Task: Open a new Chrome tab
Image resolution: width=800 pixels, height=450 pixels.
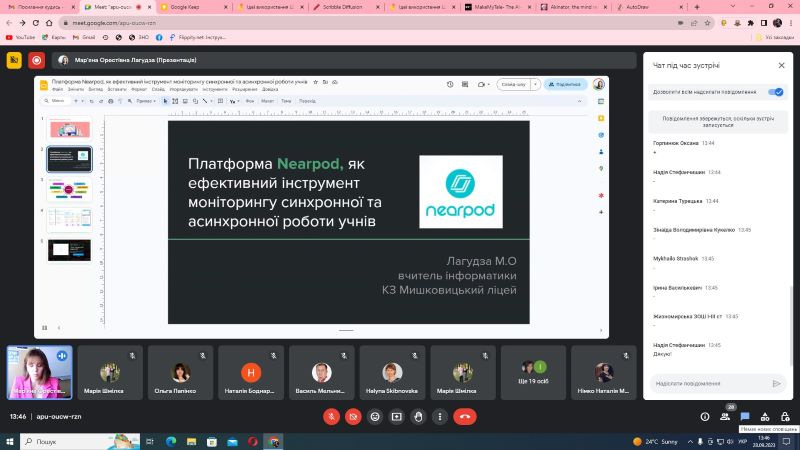Action: pyautogui.click(x=697, y=7)
